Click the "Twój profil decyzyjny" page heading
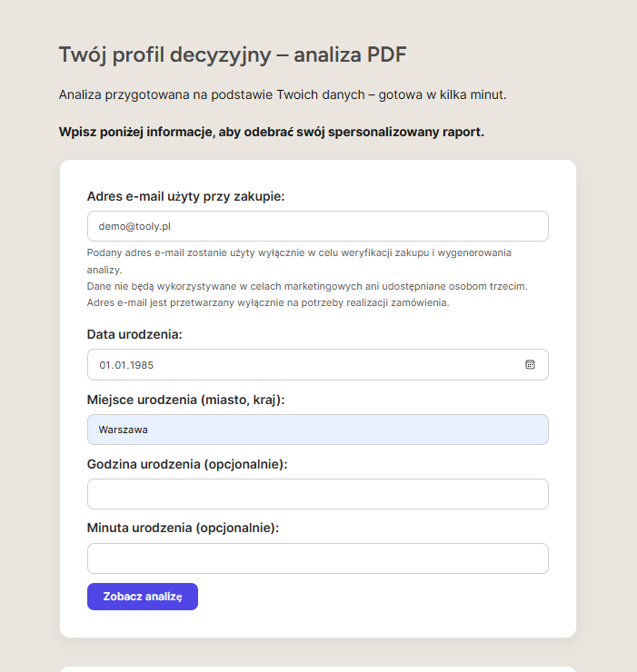The height and width of the screenshot is (672, 637). (232, 54)
